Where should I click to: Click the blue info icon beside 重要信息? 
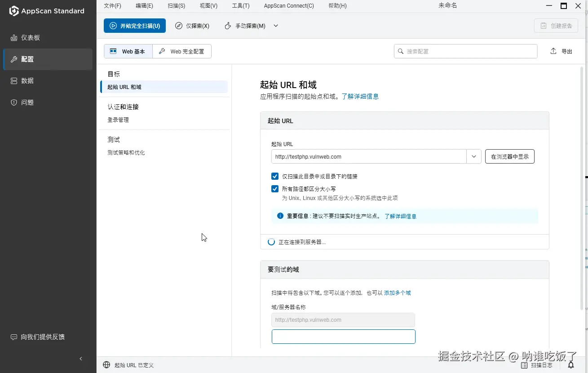[280, 216]
